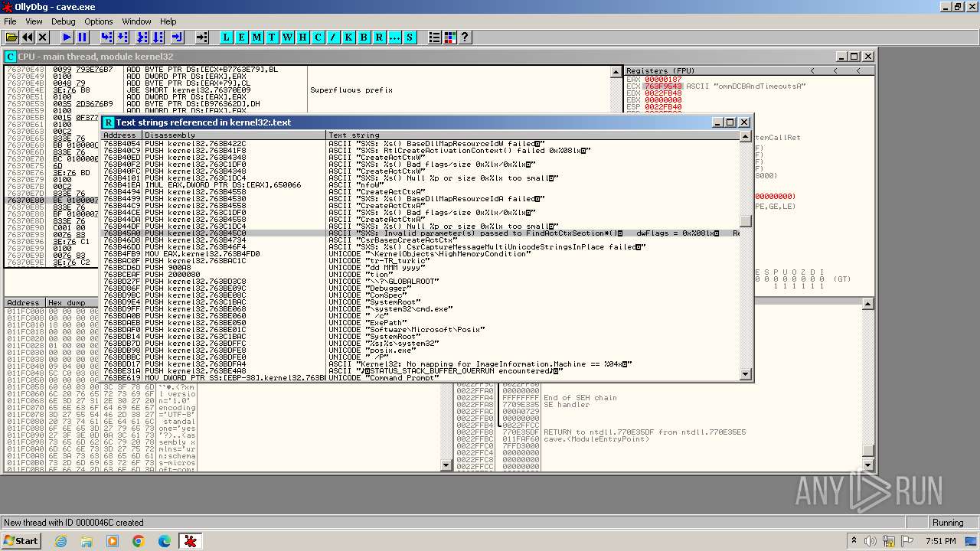Open the Options menu

pos(99,21)
